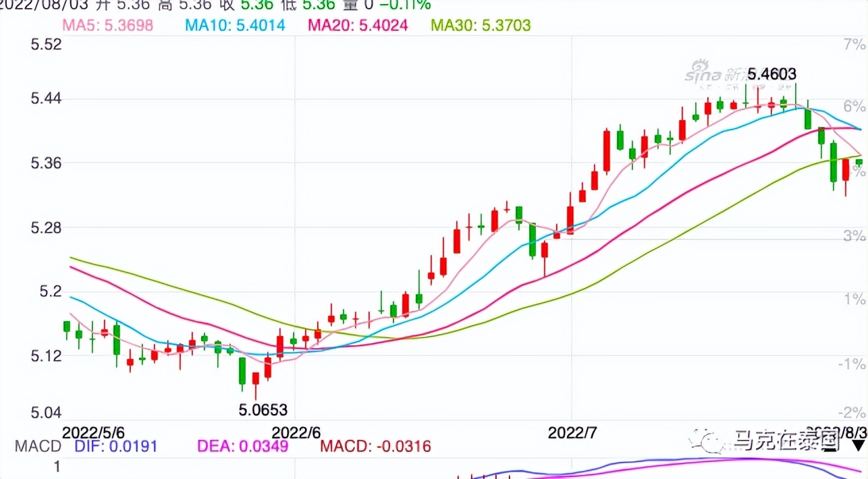The height and width of the screenshot is (479, 868).
Task: Click the 5.36 price axis label on left scale
Action: 46,163
